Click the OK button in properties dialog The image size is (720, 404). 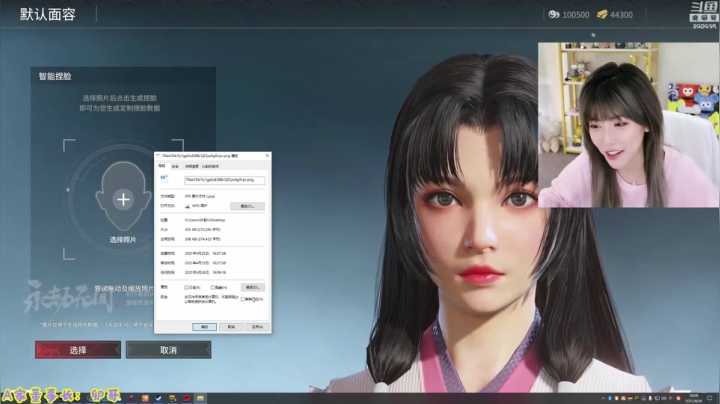204,327
